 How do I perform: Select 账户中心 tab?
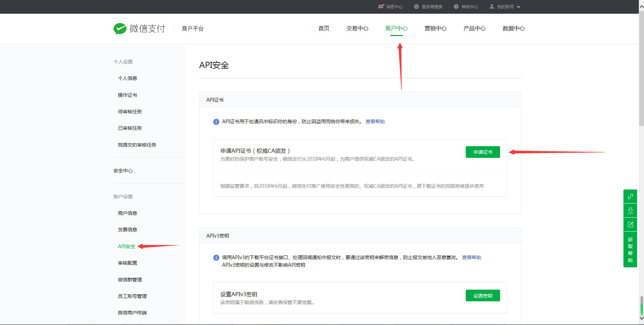[x=397, y=28]
